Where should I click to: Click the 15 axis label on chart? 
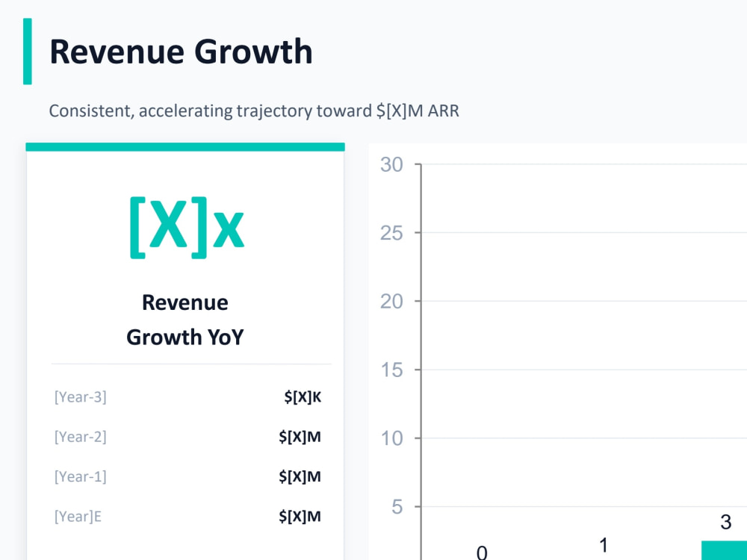point(391,370)
